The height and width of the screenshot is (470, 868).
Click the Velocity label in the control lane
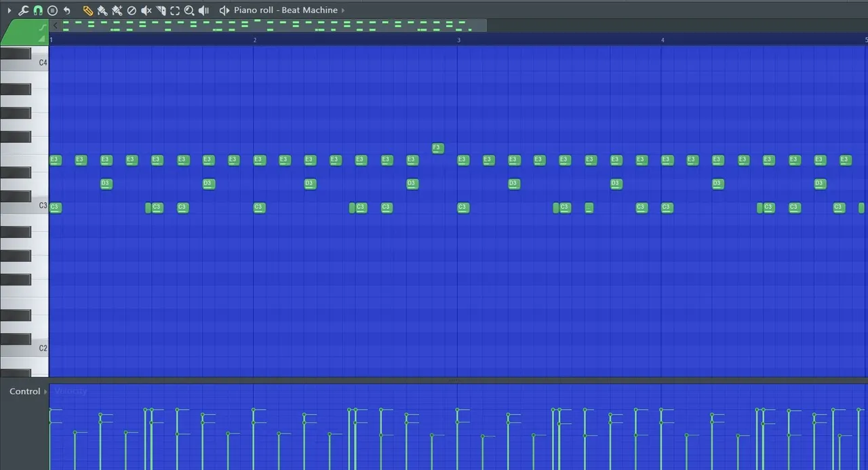tap(71, 391)
